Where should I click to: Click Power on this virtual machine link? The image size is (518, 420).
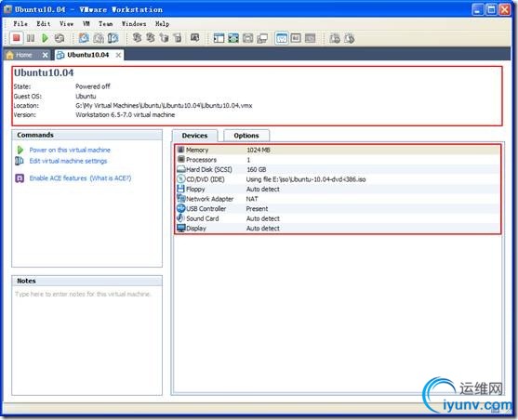coord(70,150)
